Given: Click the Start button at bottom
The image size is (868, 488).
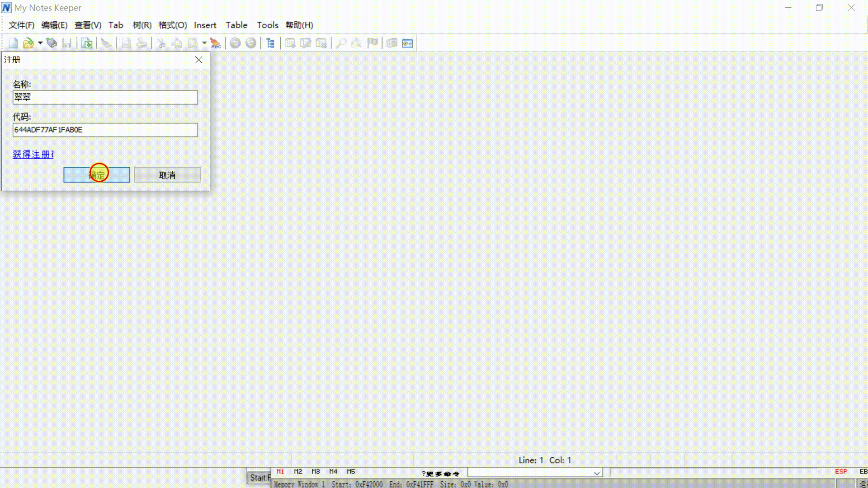Looking at the screenshot, I should coord(259,478).
